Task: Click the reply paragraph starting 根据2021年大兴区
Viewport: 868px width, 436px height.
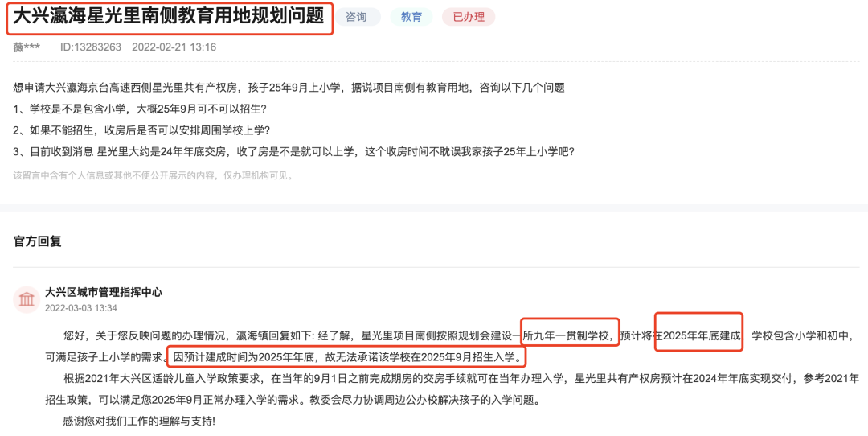Action: click(452, 389)
